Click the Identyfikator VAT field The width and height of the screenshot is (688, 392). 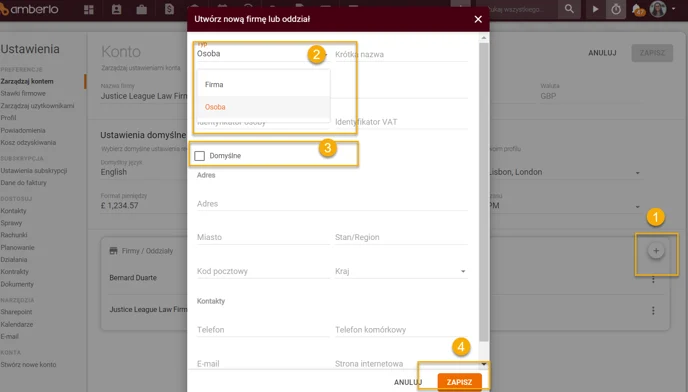[401, 122]
